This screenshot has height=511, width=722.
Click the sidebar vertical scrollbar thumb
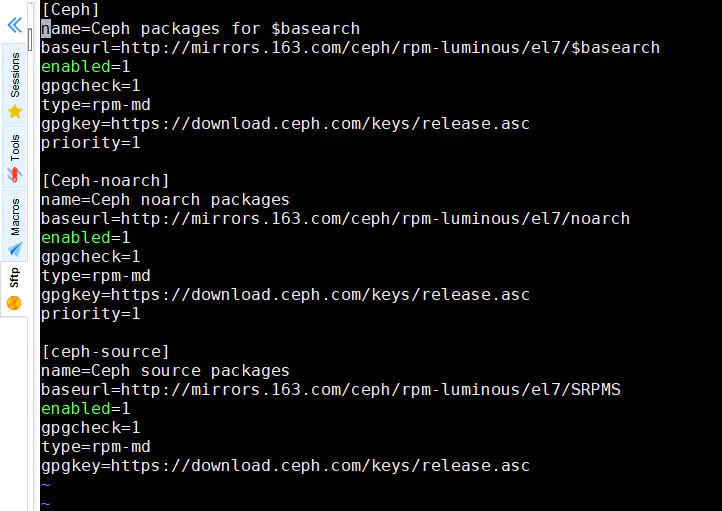coord(30,40)
